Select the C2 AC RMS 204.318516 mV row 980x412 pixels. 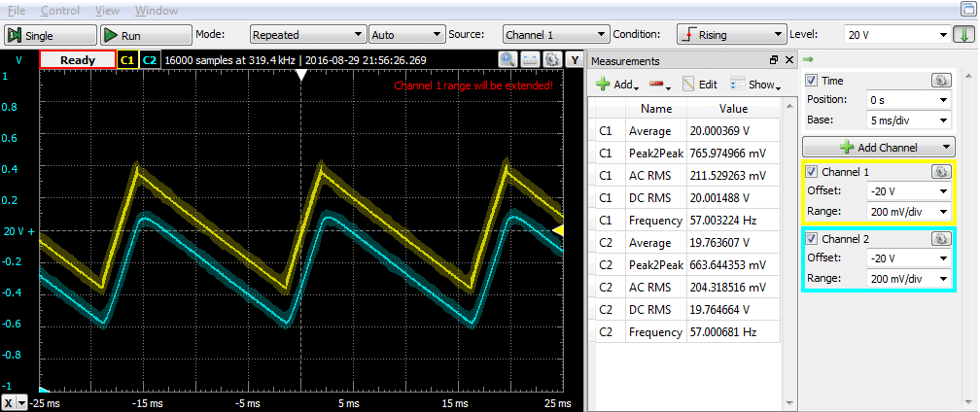tap(687, 288)
